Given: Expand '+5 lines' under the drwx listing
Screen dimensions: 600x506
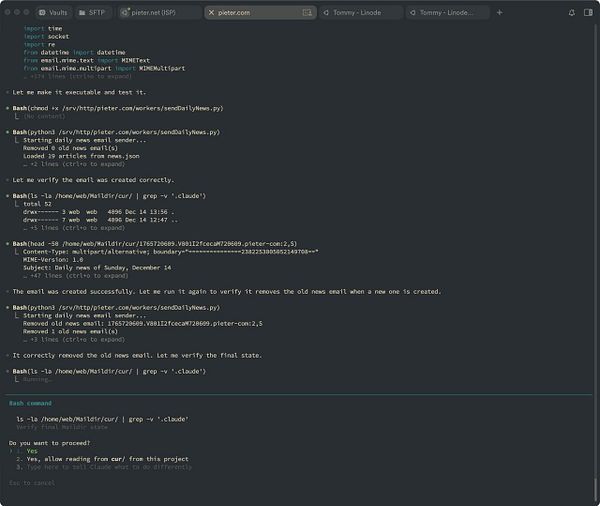Looking at the screenshot, I should click(x=74, y=228).
